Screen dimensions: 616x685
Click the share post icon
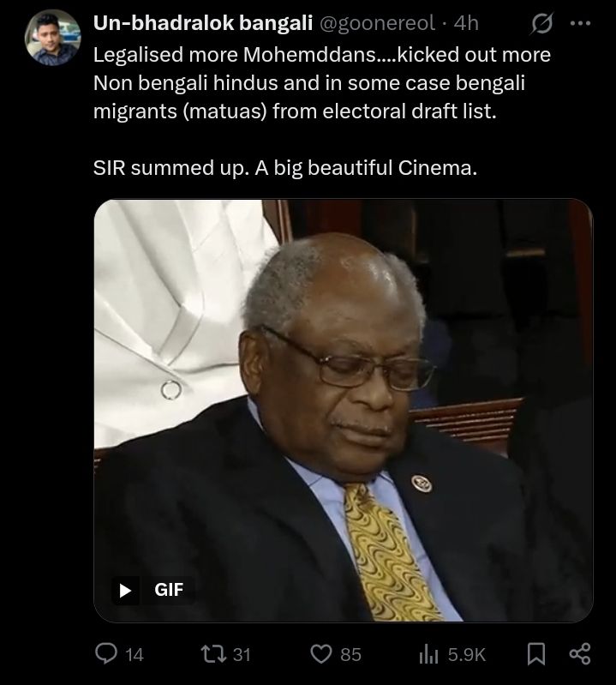click(580, 654)
